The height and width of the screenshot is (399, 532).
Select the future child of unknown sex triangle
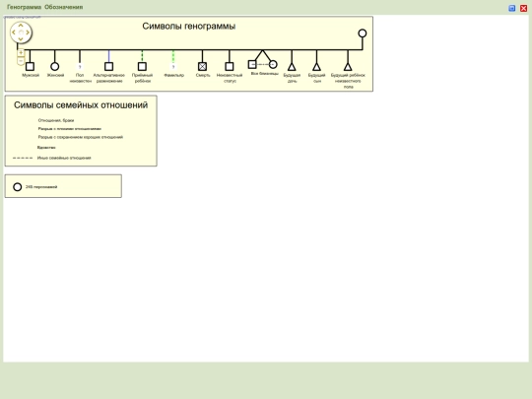(348, 67)
